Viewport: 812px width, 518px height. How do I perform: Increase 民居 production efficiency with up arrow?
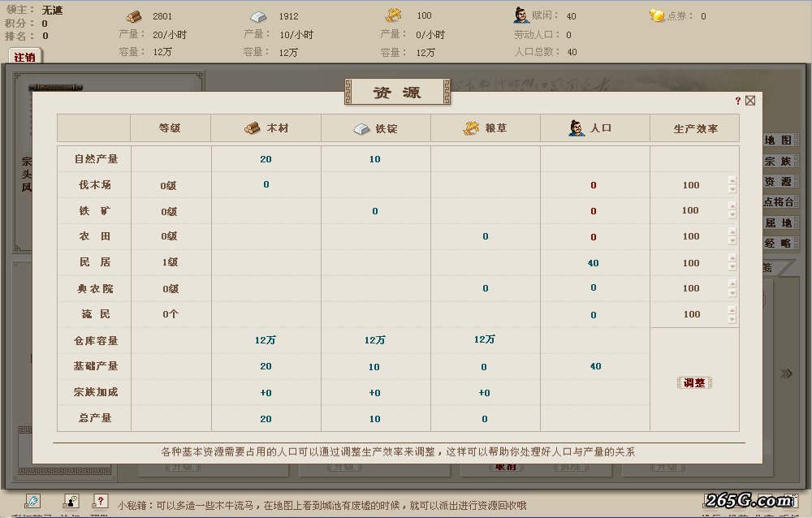point(732,259)
